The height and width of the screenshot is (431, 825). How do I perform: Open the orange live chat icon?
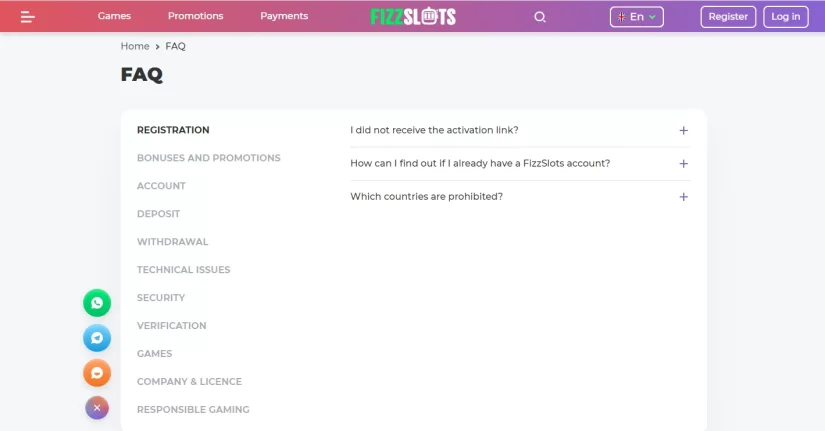[x=97, y=373]
